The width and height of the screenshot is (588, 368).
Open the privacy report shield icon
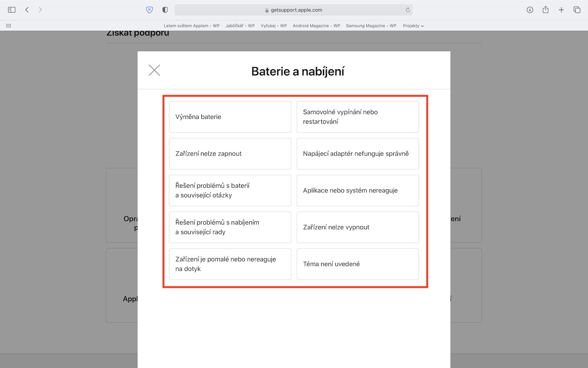[165, 10]
